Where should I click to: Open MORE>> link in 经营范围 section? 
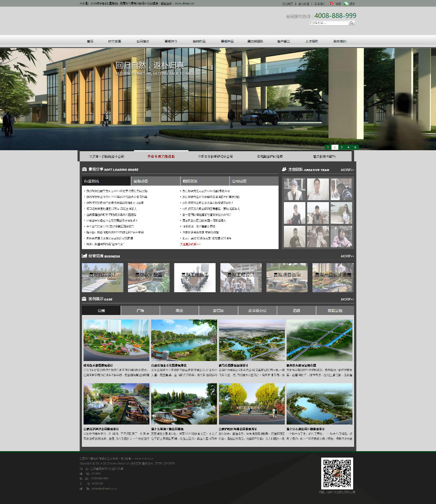coord(347,256)
